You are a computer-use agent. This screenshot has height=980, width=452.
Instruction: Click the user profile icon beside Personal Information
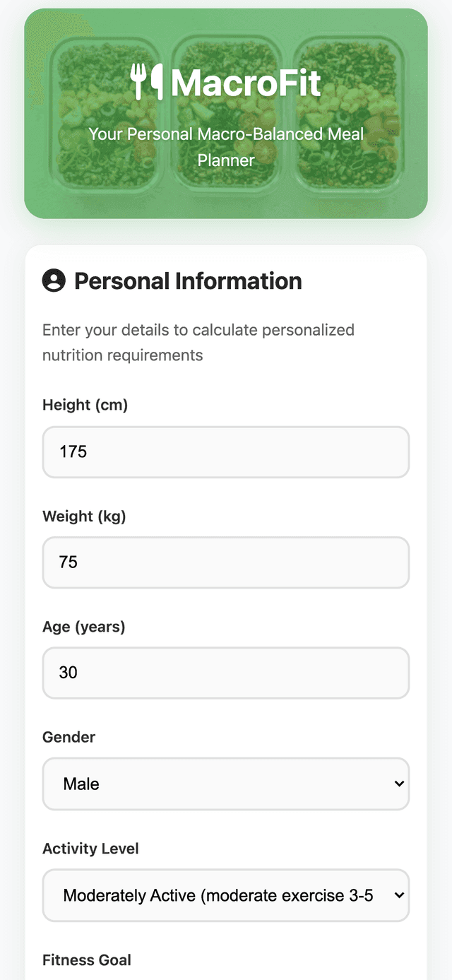[x=54, y=281]
